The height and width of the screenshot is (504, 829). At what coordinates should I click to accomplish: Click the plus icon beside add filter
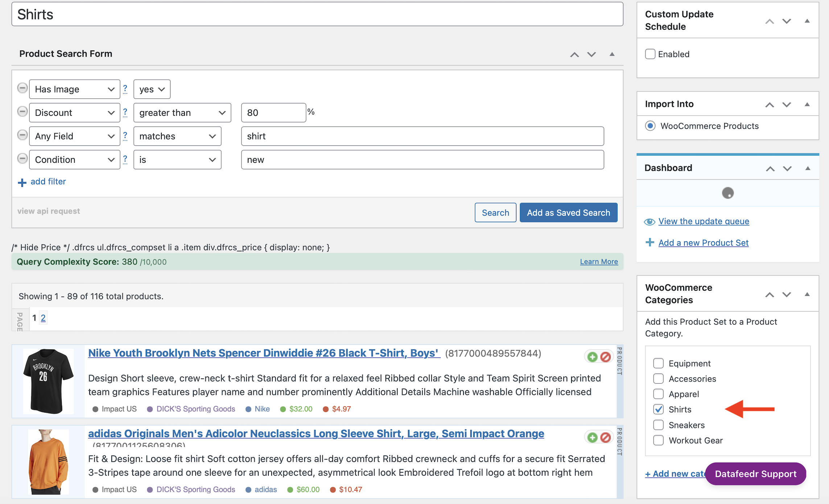[x=22, y=182]
